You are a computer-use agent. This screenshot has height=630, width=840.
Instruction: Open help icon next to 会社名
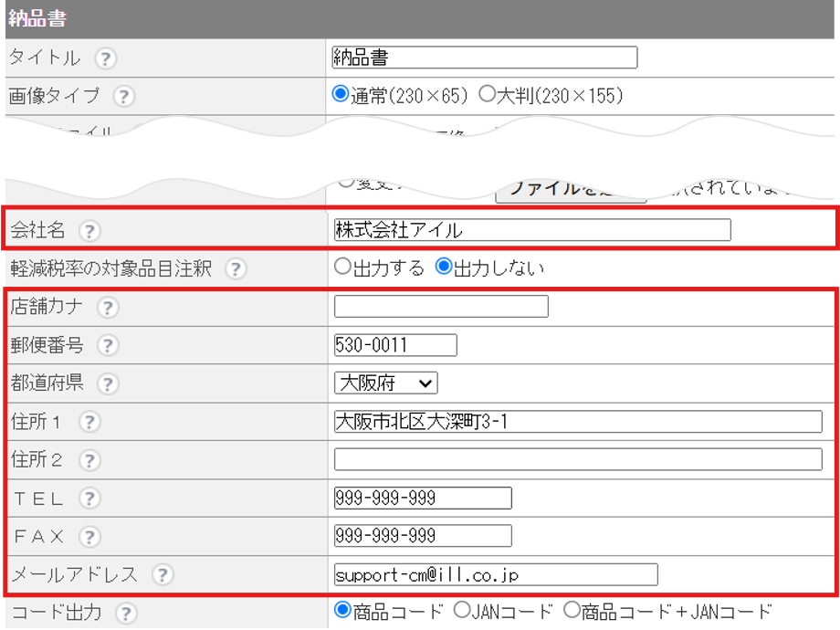(89, 231)
